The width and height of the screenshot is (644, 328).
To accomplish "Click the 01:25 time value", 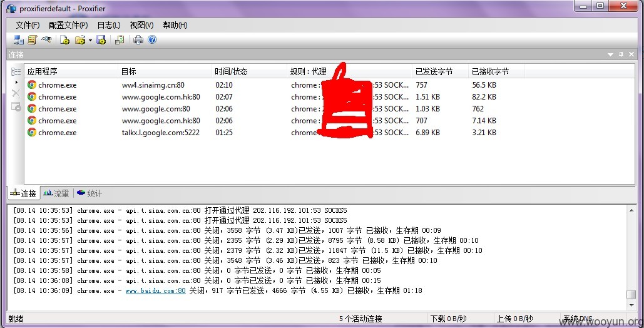I will tap(224, 133).
